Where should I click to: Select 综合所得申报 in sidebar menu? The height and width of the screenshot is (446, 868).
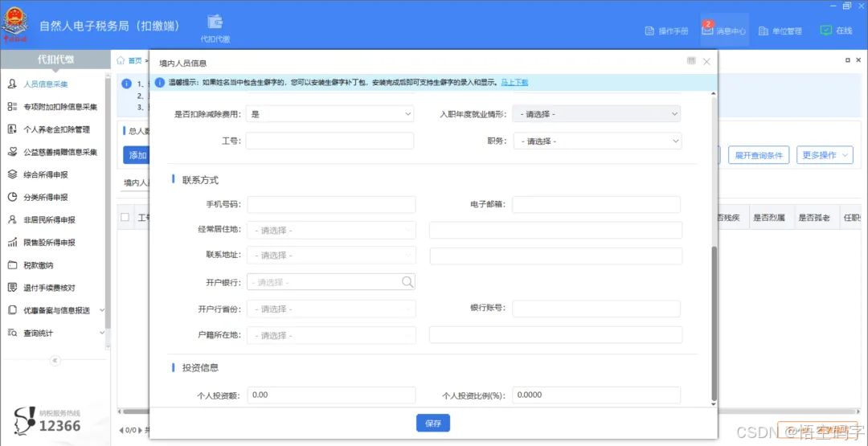coord(46,175)
